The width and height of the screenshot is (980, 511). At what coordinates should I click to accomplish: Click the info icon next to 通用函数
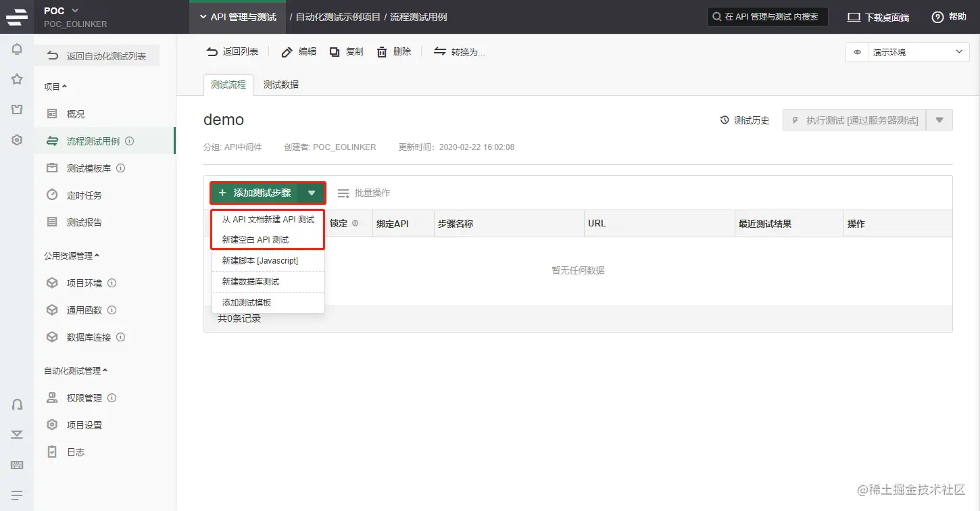click(112, 310)
